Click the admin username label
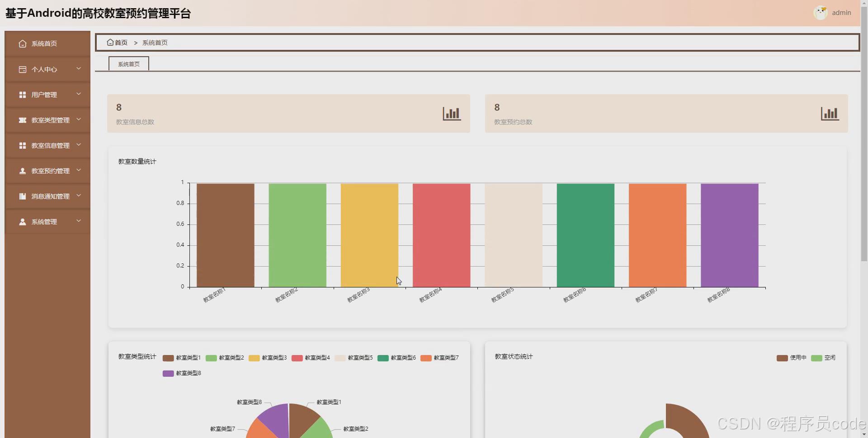Screen dimensions: 868x438 [841, 13]
